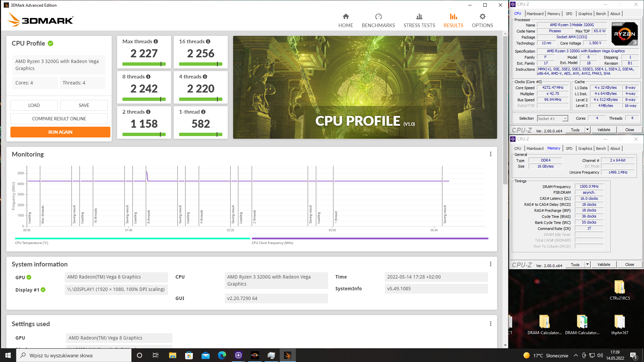
Task: Open the HOME page icon
Action: 346,16
